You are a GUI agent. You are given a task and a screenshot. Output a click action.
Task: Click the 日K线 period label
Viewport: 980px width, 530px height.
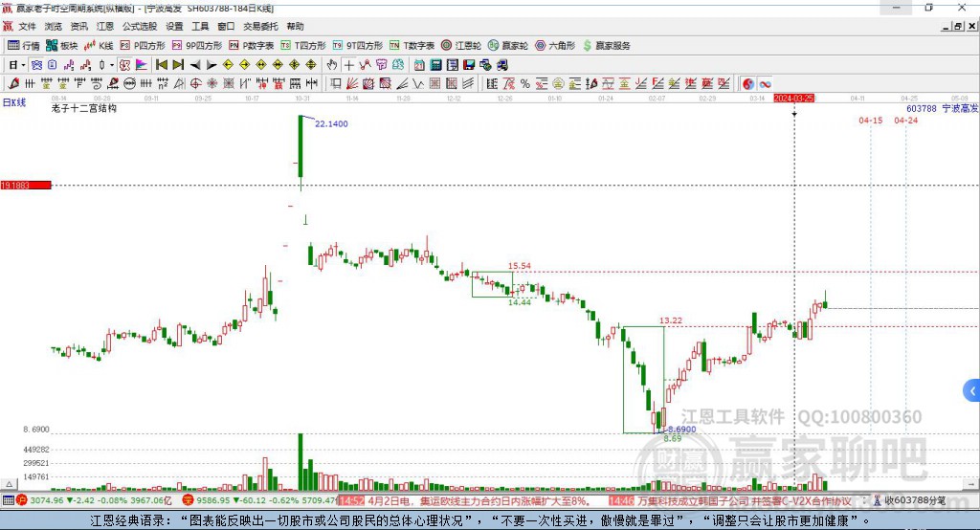(14, 102)
